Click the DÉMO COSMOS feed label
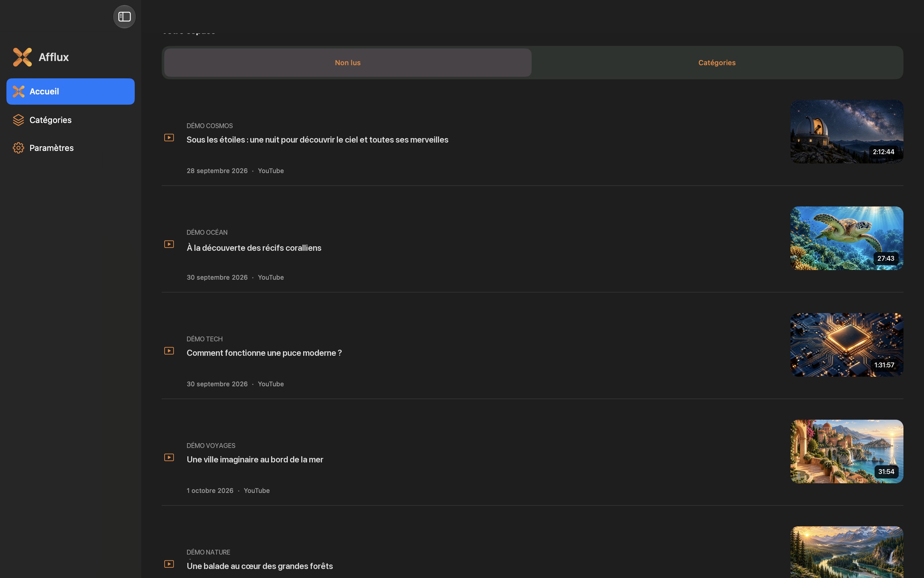924x578 pixels. (210, 126)
